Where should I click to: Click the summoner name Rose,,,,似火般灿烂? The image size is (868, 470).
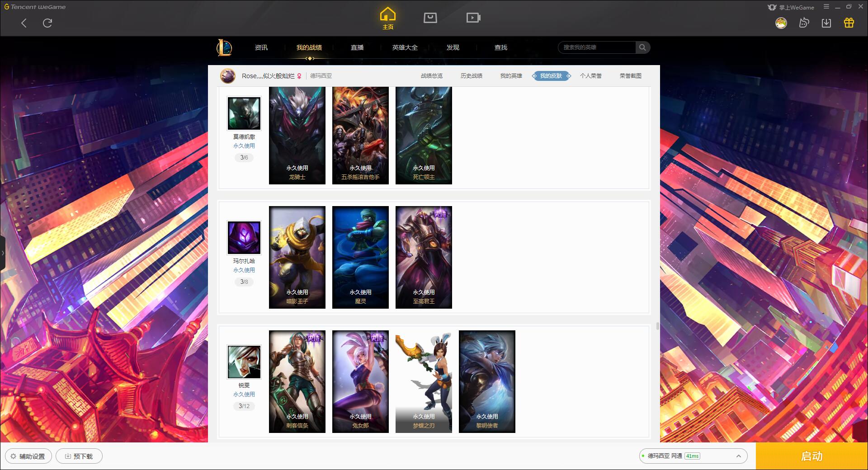tap(268, 76)
